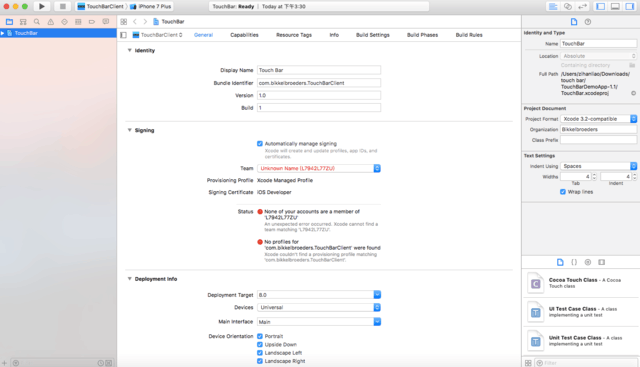Show Media library
640x367 pixels.
[x=602, y=262]
